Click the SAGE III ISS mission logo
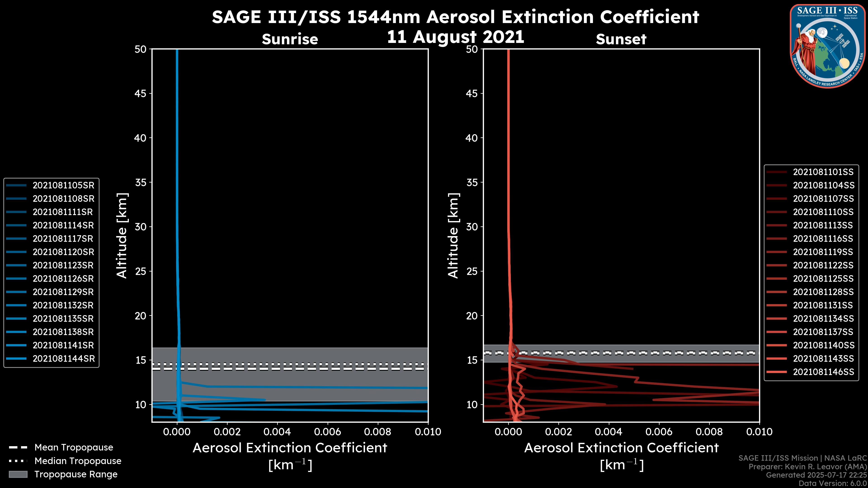The height and width of the screenshot is (488, 868). (x=828, y=46)
